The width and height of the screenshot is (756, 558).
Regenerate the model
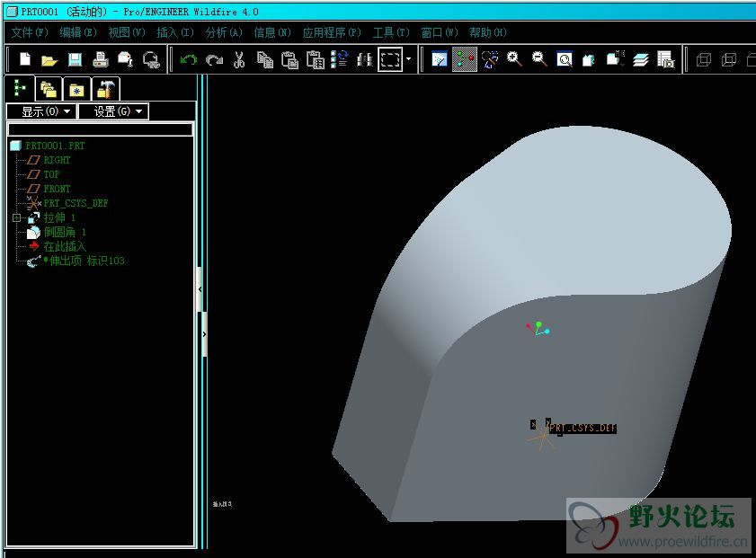[x=340, y=59]
